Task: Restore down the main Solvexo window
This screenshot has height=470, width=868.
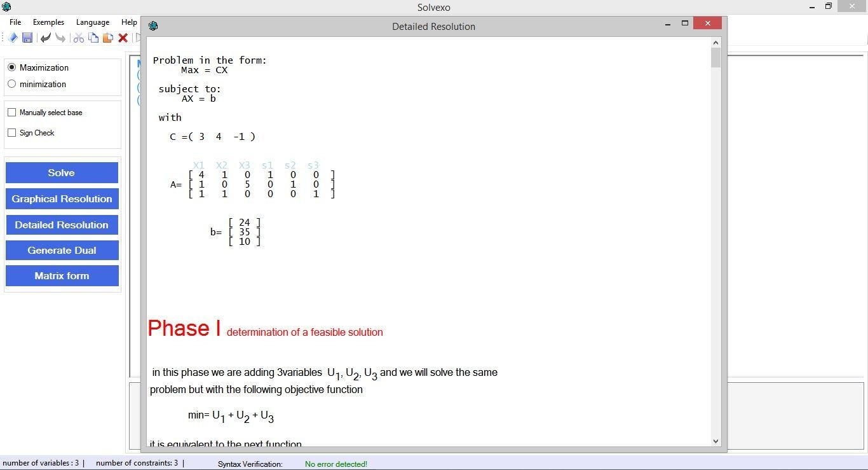Action: pos(829,6)
